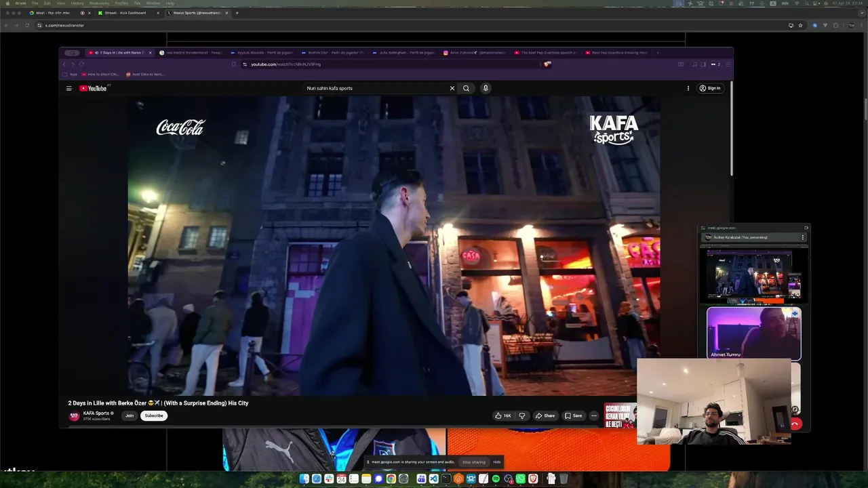Viewport: 868px width, 488px height.
Task: Click the presentation preview thumbnail in Meet
Action: point(753,274)
